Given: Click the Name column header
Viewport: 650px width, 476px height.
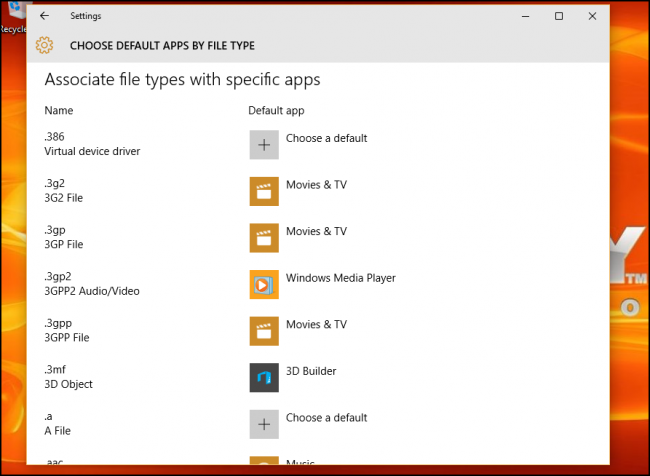Looking at the screenshot, I should pyautogui.click(x=58, y=110).
